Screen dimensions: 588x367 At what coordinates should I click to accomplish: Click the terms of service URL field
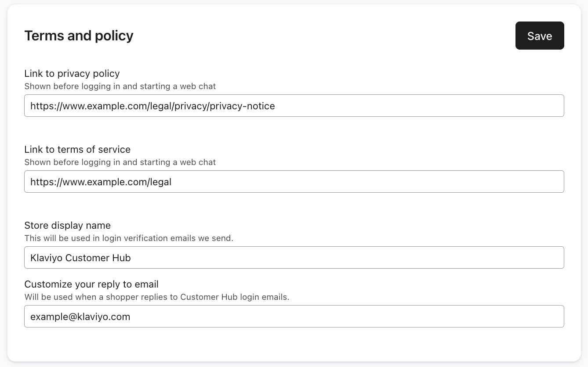click(x=294, y=181)
